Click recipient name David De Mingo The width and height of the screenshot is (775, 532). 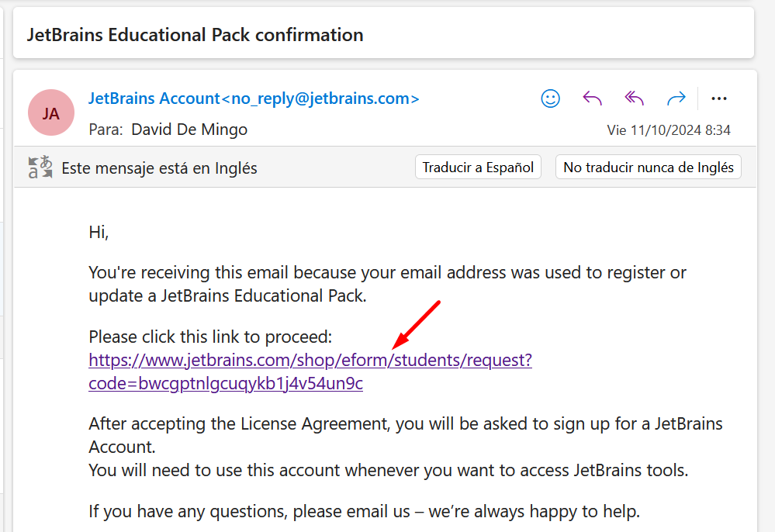click(x=189, y=130)
